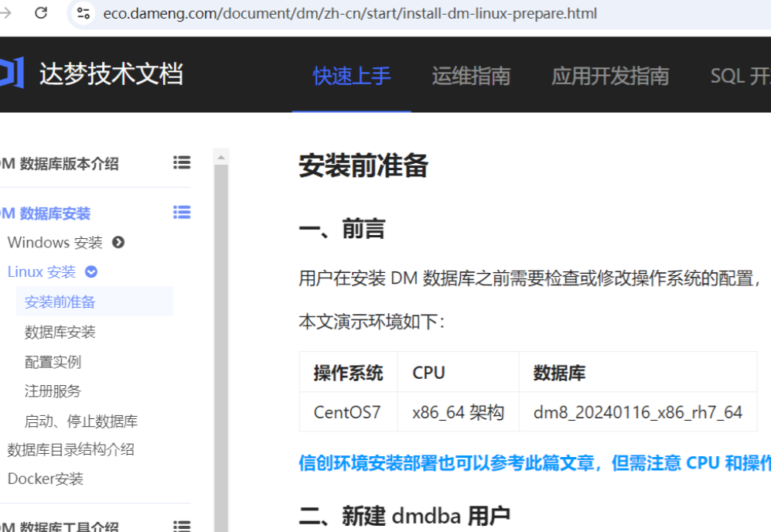Switch to the 快速上手 tab
The width and height of the screenshot is (771, 532).
352,76
